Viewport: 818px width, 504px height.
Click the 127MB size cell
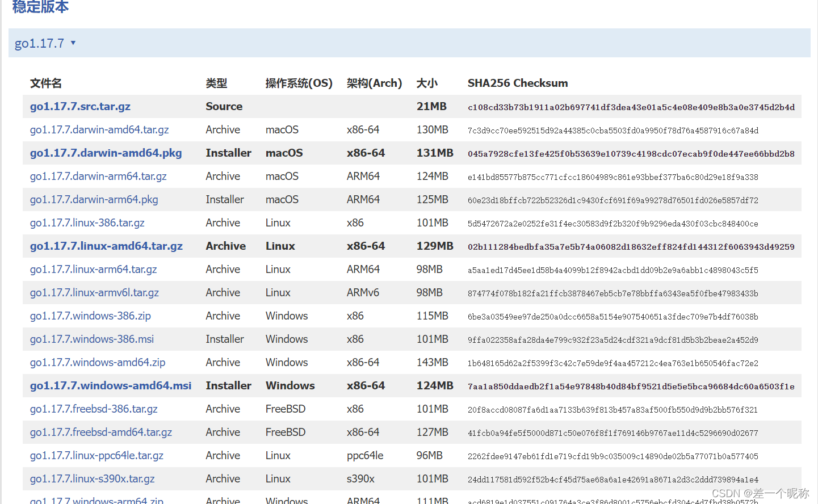tap(433, 432)
